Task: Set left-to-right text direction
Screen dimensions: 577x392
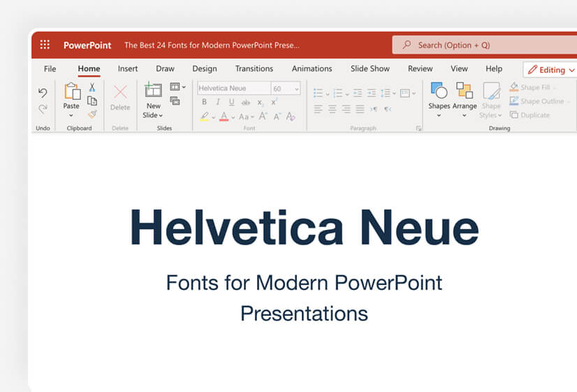Action: (x=374, y=109)
